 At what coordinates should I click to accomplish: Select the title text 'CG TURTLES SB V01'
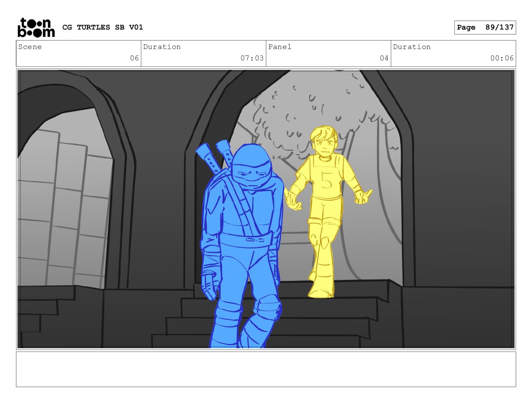[103, 27]
